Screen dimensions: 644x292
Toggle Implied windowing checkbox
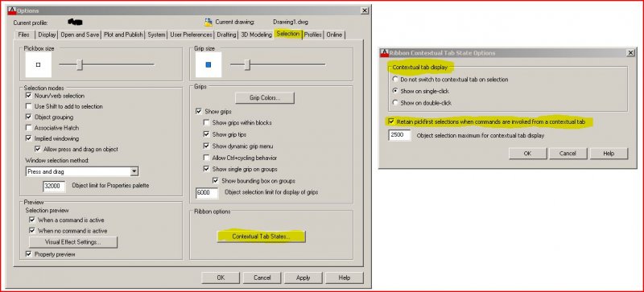(28, 138)
